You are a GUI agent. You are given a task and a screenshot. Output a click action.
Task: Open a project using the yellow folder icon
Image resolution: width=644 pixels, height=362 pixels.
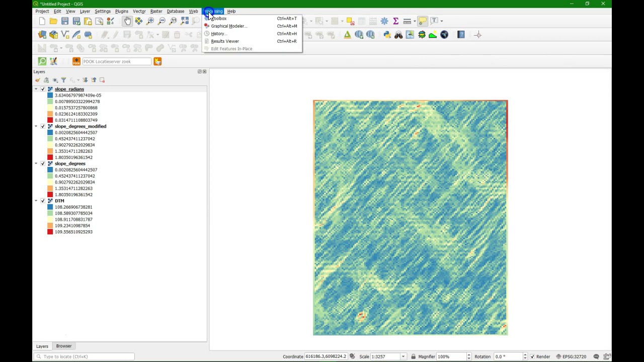[x=53, y=21]
